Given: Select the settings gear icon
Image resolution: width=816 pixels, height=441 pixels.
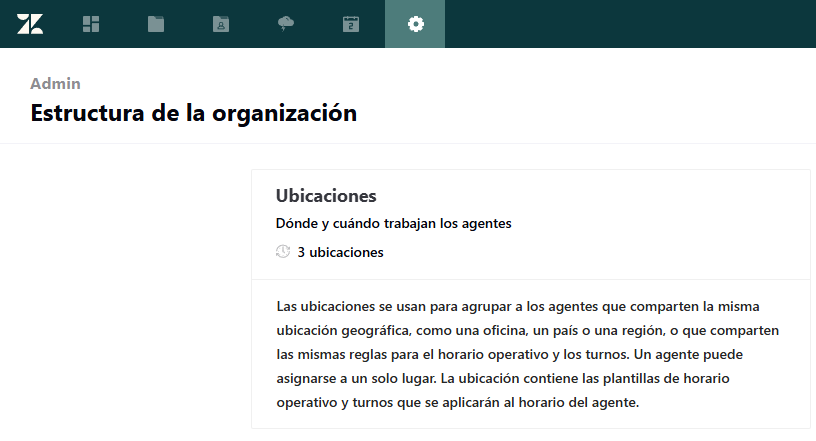Looking at the screenshot, I should coord(415,24).
